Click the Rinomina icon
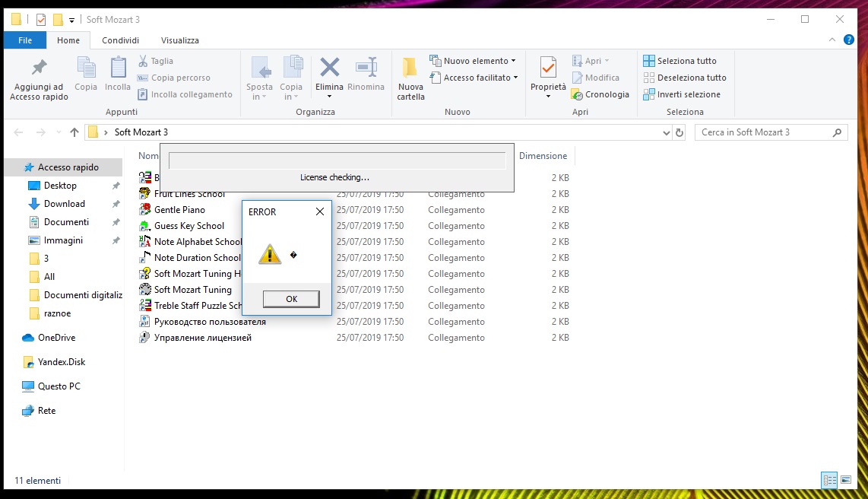 point(366,68)
